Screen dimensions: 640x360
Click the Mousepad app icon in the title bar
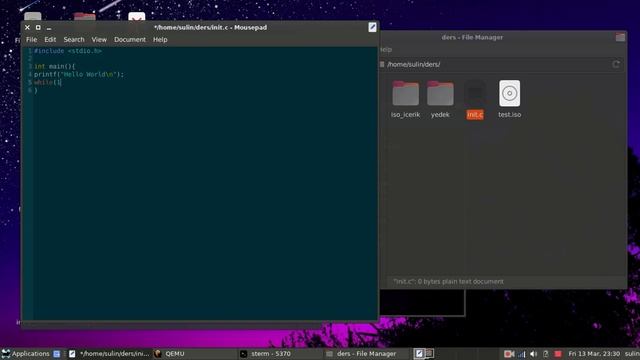pyautogui.click(x=372, y=27)
